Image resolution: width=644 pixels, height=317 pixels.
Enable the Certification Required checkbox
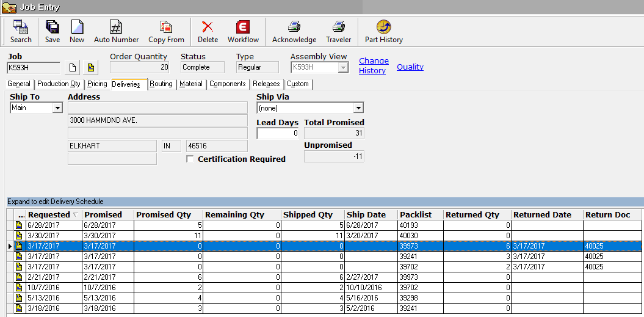click(x=190, y=159)
